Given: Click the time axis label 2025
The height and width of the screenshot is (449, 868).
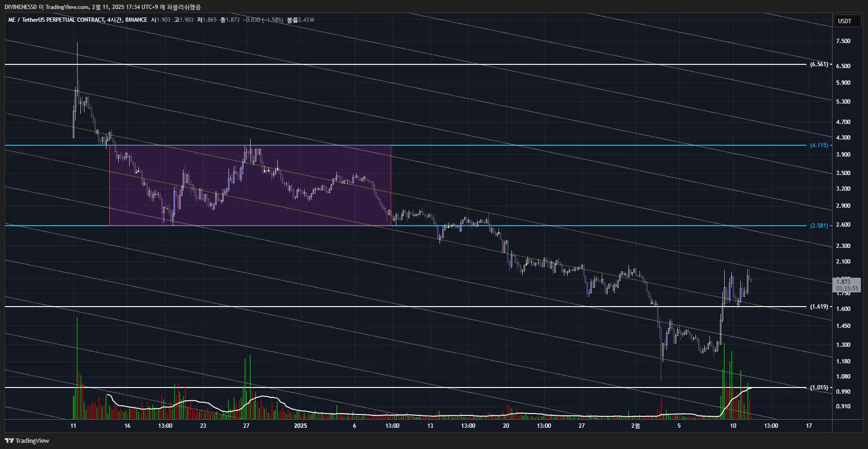Looking at the screenshot, I should 300,426.
